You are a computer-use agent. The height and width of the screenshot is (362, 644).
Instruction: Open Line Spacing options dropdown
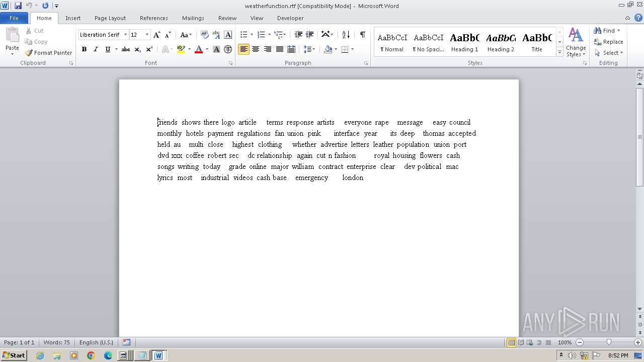309,49
